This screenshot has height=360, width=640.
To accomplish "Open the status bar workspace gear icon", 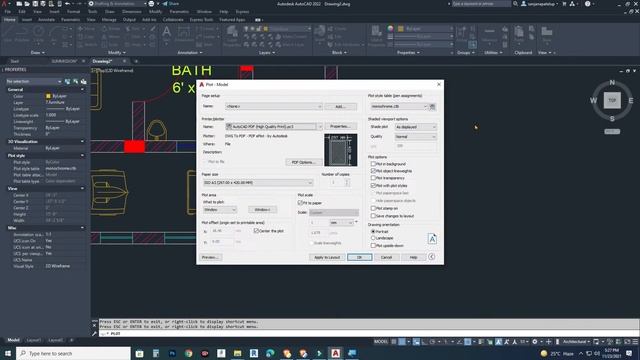I will (535, 342).
